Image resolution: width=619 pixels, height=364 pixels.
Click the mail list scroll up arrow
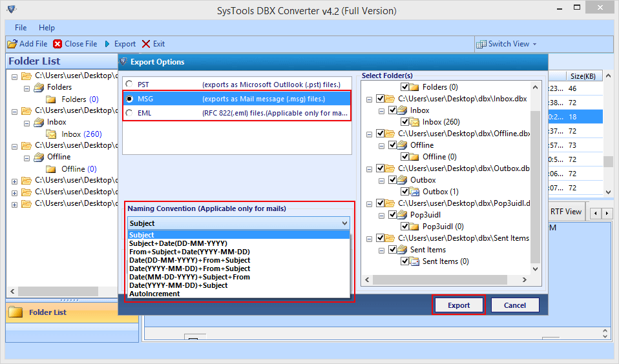pyautogui.click(x=608, y=76)
